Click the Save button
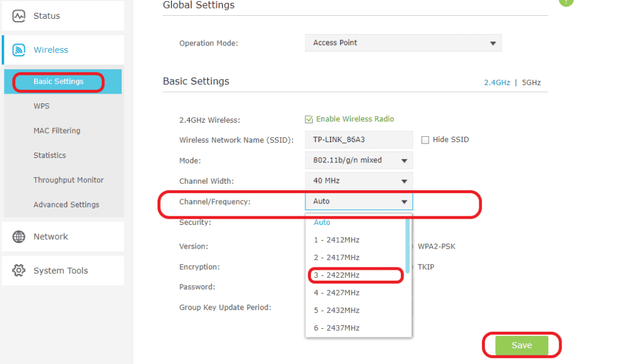This screenshot has height=364, width=623. pyautogui.click(x=521, y=345)
